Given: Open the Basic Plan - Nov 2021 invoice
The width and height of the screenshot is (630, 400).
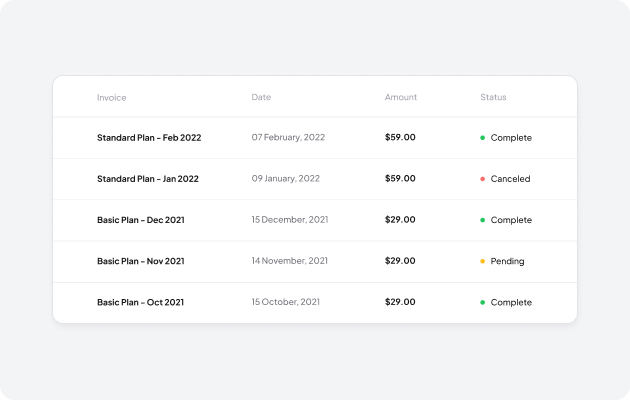Looking at the screenshot, I should pyautogui.click(x=140, y=261).
